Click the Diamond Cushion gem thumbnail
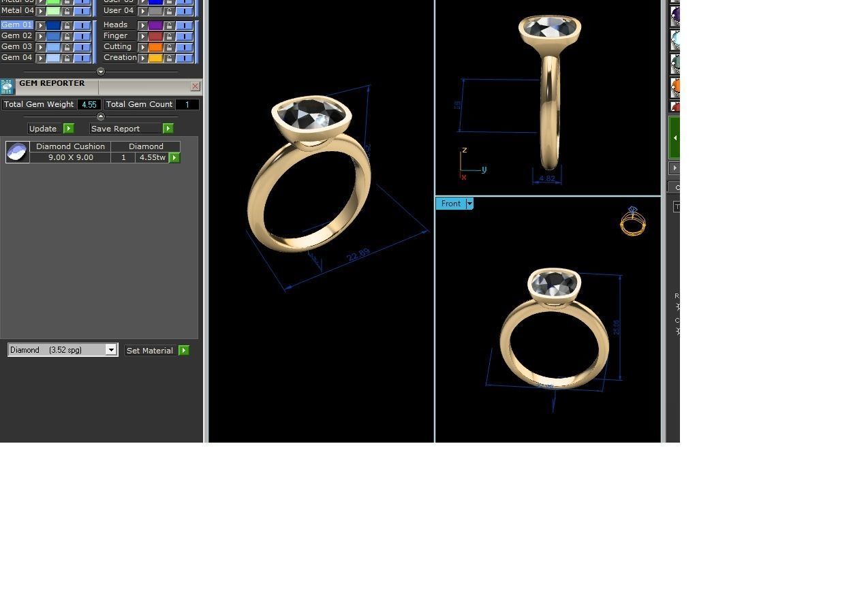868x589 pixels. point(17,152)
